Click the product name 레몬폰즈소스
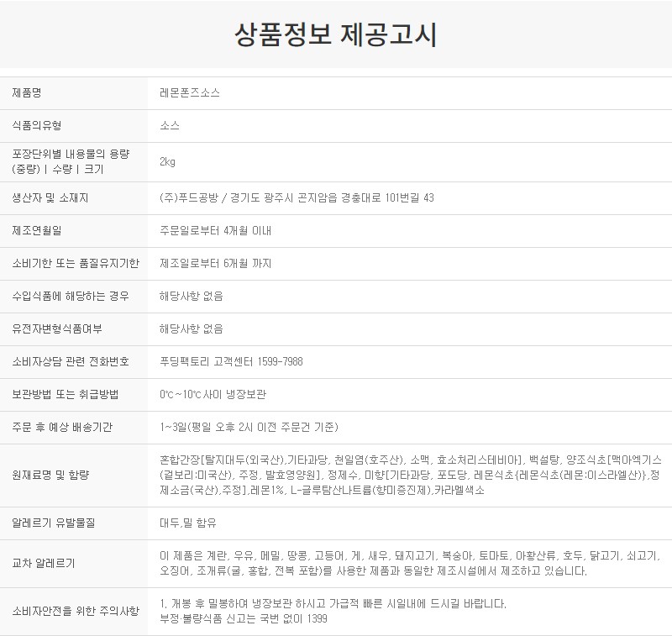This screenshot has height=636, width=672. (190, 92)
